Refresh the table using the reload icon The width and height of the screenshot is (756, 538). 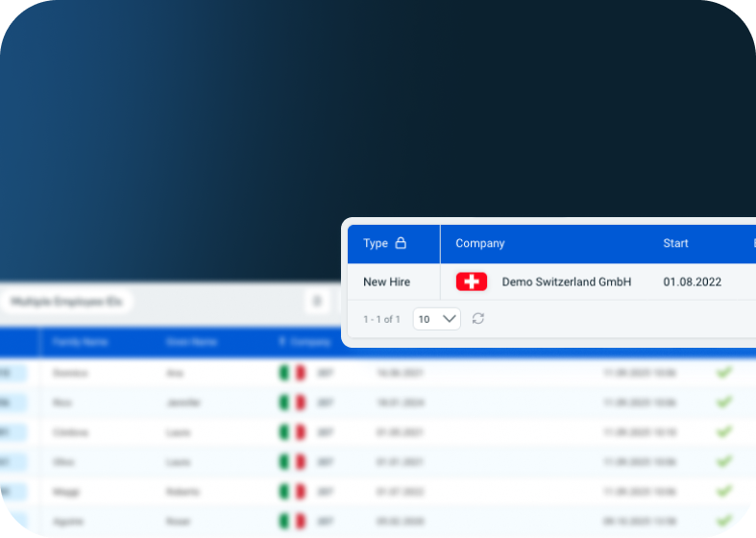[x=477, y=319]
